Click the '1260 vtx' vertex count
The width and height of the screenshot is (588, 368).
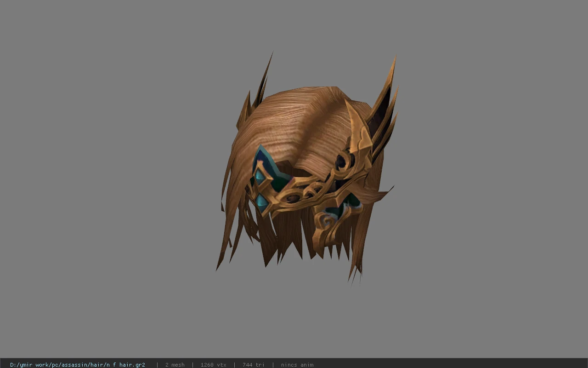(214, 365)
